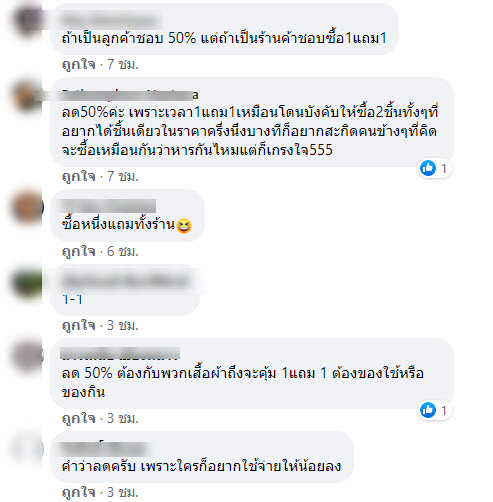Open avatar of the ซื้อหนึ่งแถมทั้งร้าน commenter
This screenshot has width=493, height=502.
coord(28,207)
